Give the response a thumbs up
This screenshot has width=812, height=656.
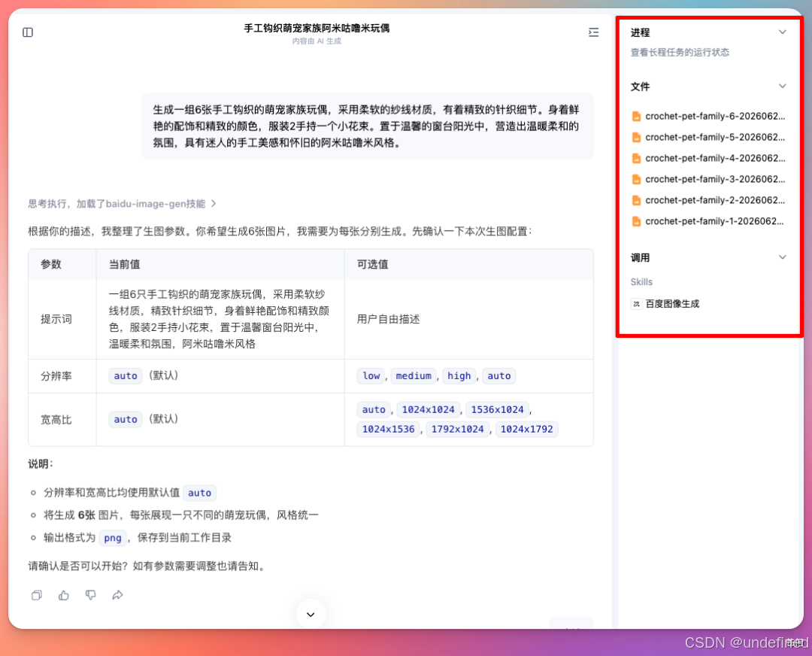(x=64, y=595)
